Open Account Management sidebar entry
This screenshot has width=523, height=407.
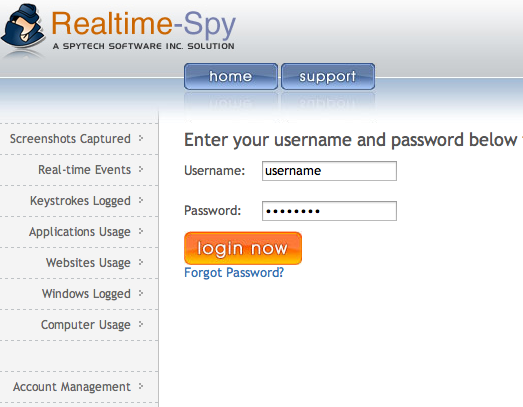(x=72, y=387)
